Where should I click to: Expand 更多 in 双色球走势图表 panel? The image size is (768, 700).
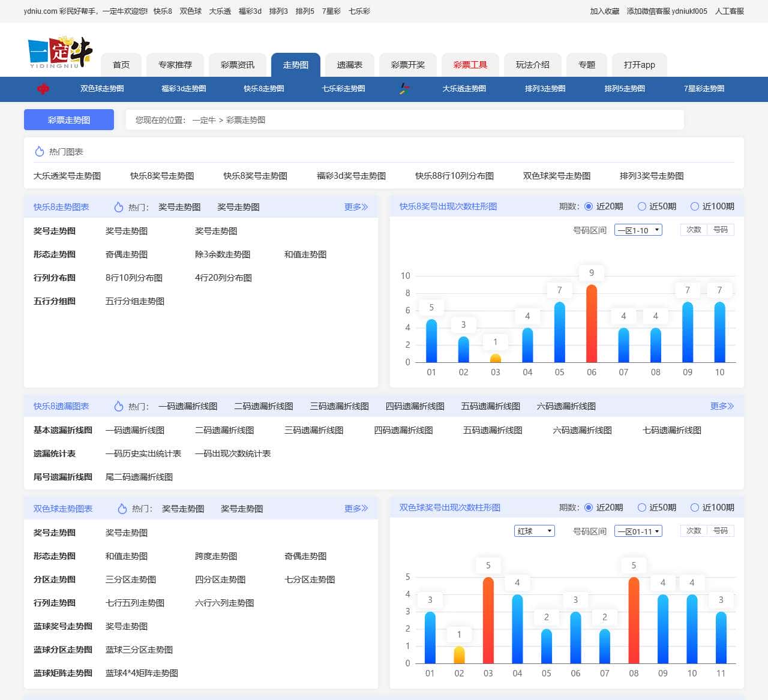click(x=356, y=509)
